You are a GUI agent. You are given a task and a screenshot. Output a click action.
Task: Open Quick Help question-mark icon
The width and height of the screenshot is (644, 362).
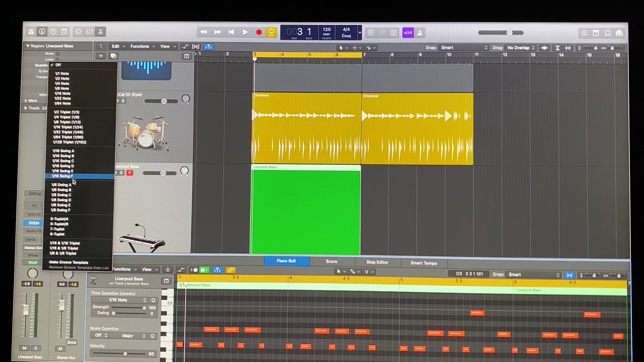click(53, 32)
